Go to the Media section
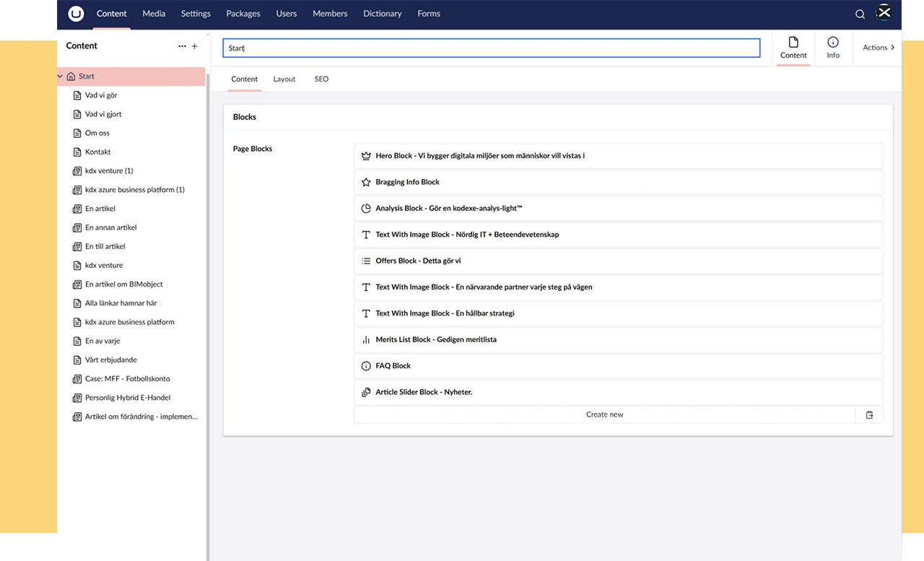Image resolution: width=924 pixels, height=561 pixels. pyautogui.click(x=154, y=14)
